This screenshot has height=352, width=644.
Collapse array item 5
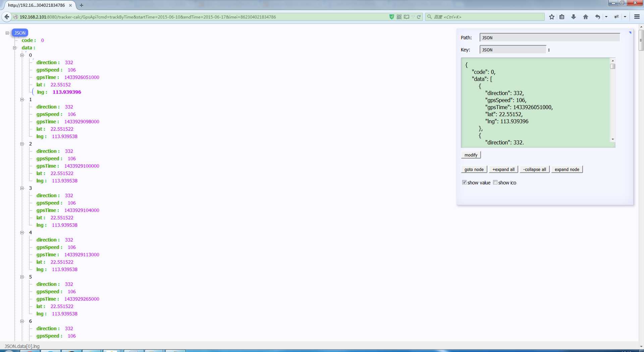click(22, 277)
